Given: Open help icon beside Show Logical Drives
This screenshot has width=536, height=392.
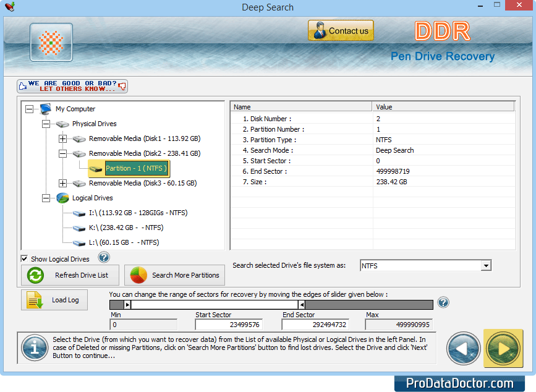Looking at the screenshot, I should point(104,257).
